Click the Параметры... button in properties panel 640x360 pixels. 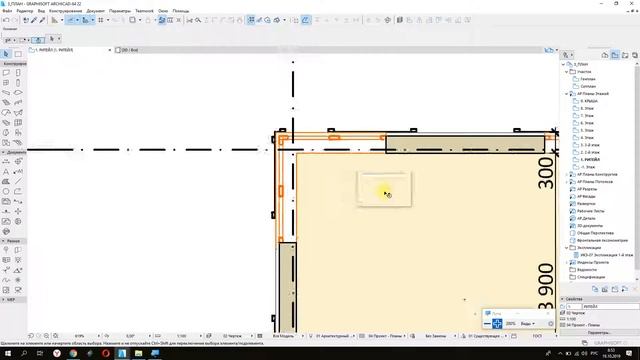point(599,333)
